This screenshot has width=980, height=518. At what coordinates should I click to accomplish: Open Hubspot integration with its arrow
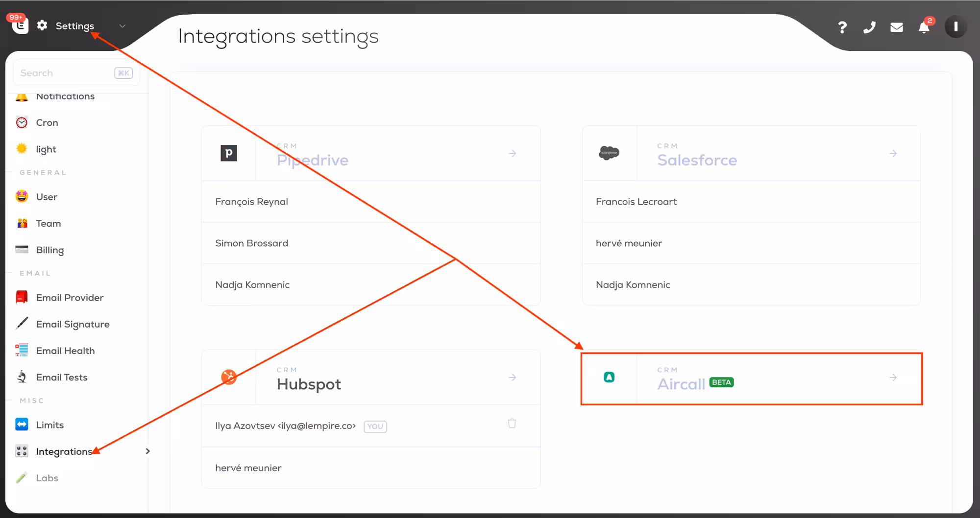click(x=512, y=377)
